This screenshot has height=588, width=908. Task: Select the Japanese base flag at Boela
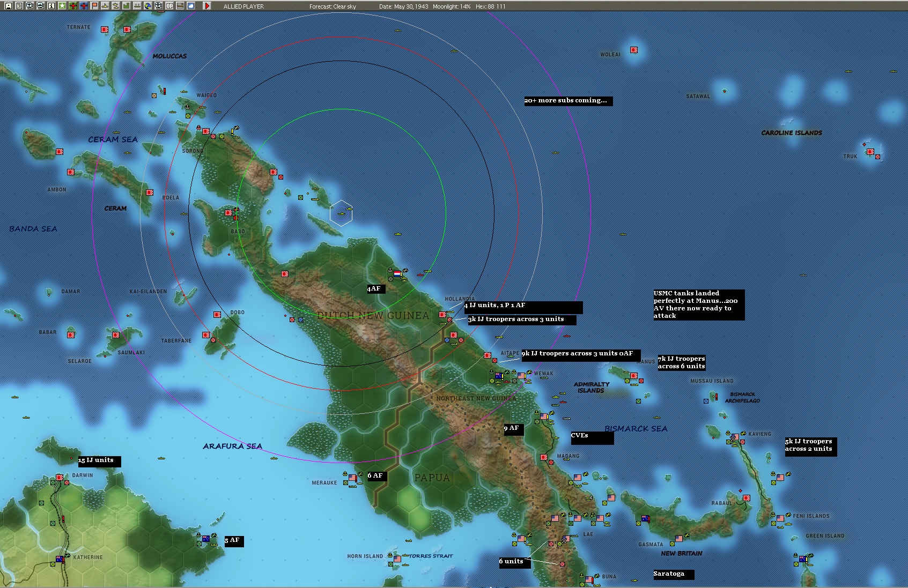150,192
